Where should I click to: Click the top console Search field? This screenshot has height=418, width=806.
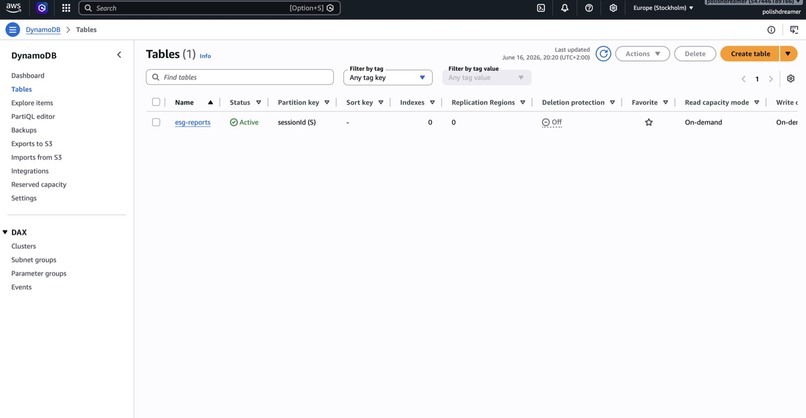tap(209, 8)
